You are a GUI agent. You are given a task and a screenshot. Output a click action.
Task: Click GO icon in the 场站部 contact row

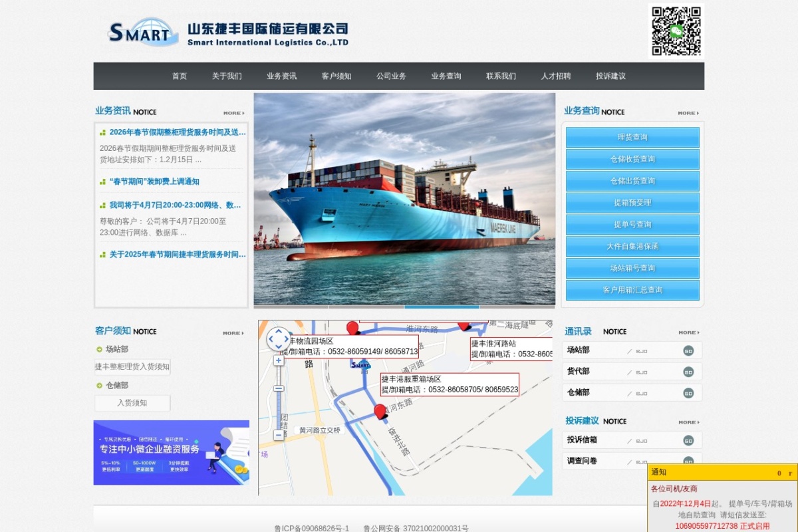click(688, 350)
